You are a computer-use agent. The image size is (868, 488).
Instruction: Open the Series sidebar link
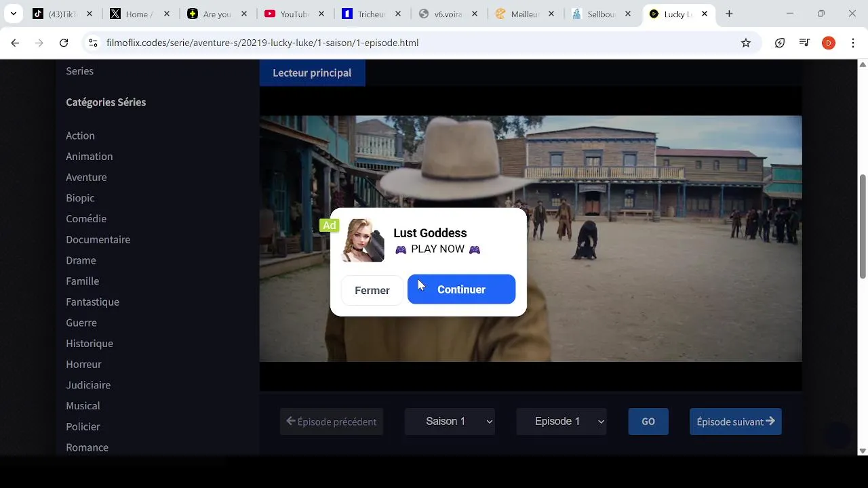(x=79, y=70)
